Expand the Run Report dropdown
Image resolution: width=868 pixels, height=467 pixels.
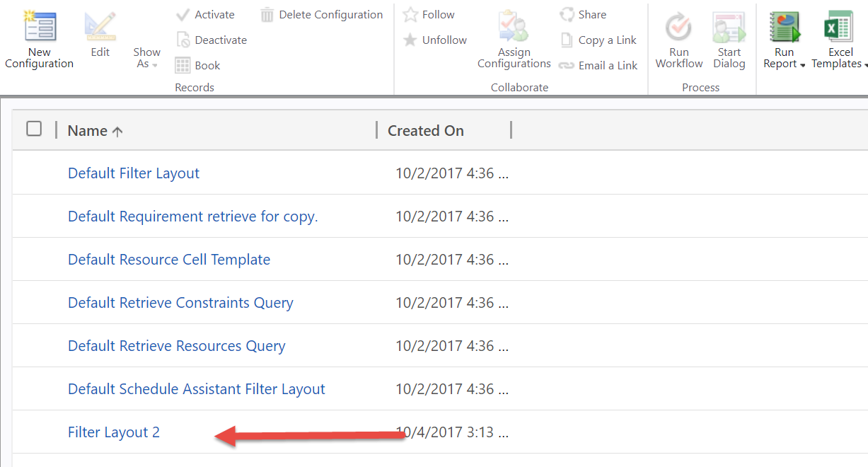click(784, 58)
